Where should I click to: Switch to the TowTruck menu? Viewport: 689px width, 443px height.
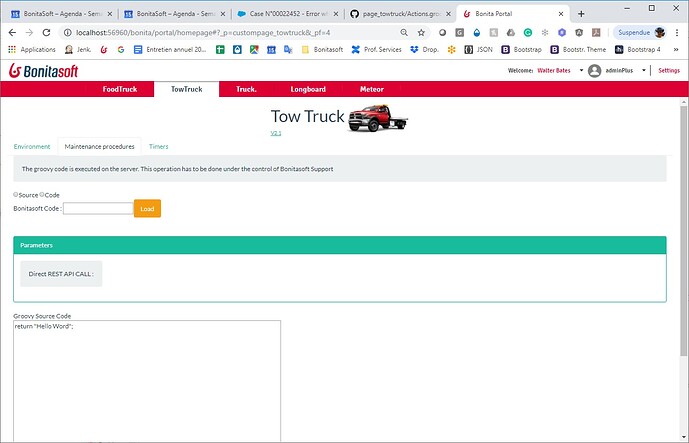(186, 89)
